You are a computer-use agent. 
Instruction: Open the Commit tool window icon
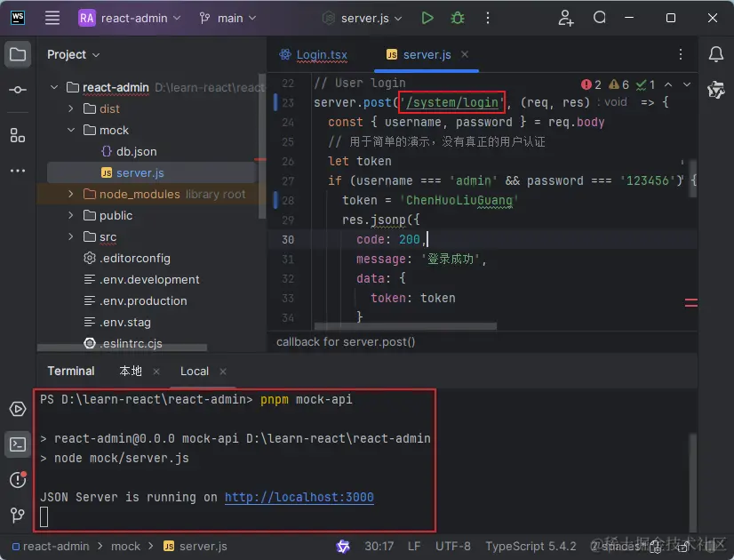(x=18, y=90)
